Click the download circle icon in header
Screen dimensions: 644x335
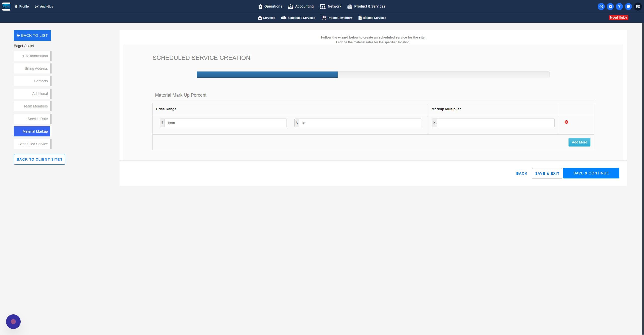(601, 7)
